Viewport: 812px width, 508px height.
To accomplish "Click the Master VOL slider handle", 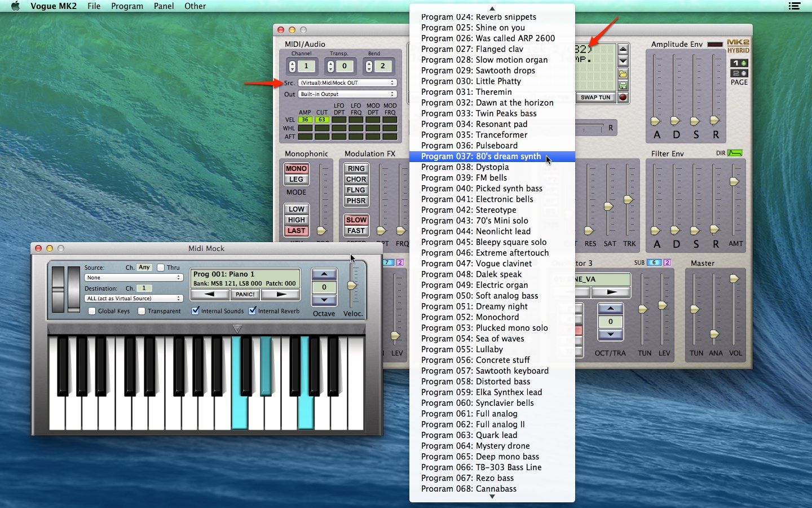I will click(x=734, y=279).
